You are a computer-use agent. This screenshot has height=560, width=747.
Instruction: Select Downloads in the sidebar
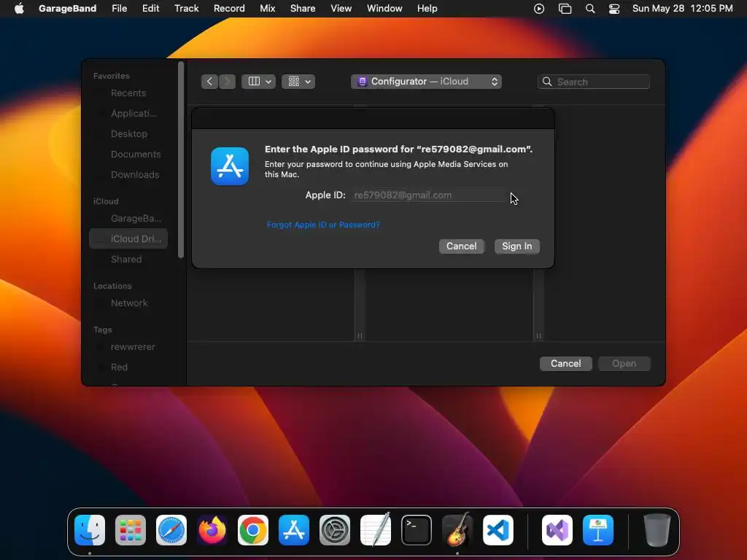coord(128,175)
